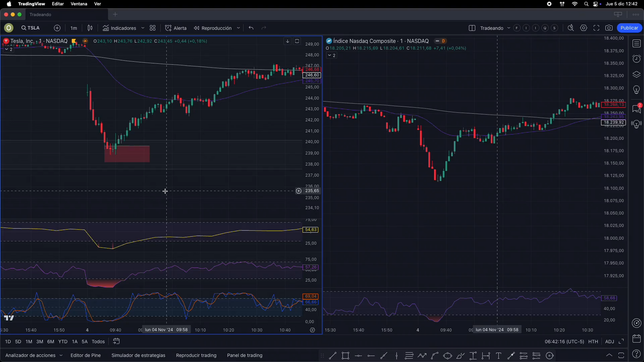
Task: Click the TSLA symbol search field
Action: pyautogui.click(x=31, y=28)
